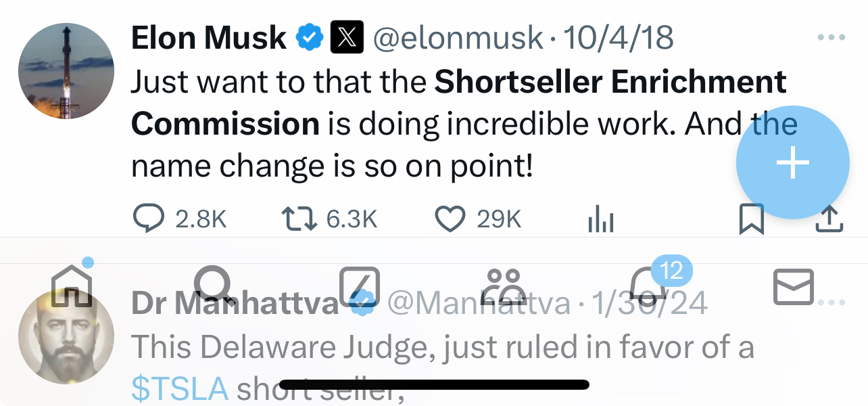Open the @elonmusk handle link
This screenshot has width=868, height=406.
pos(458,37)
